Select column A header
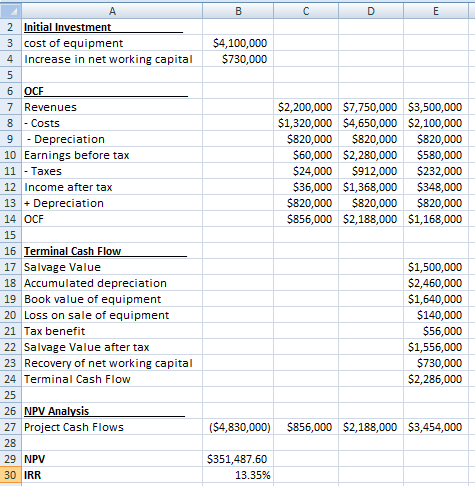 (x=112, y=11)
